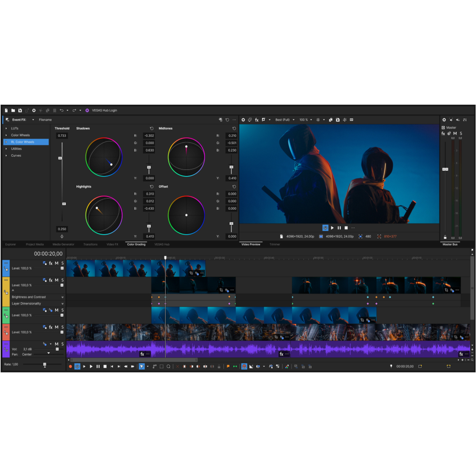Screen dimensions: 476x476
Task: Mute the Master bus
Action: 455,134
